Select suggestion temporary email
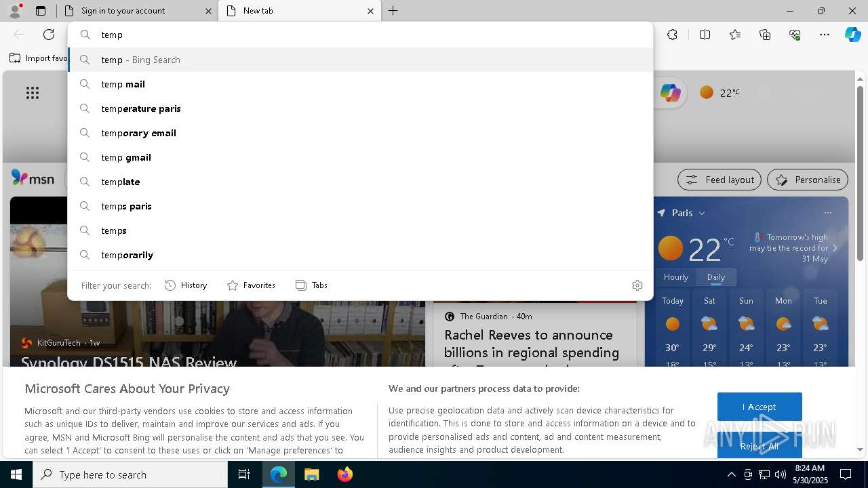Screen dimensions: 868x488 point(360,133)
